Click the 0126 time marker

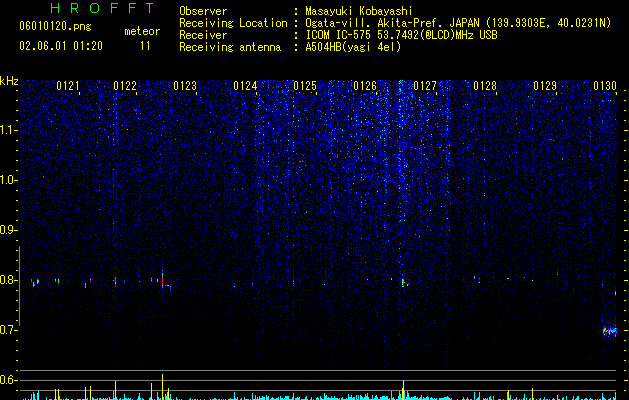(365, 86)
